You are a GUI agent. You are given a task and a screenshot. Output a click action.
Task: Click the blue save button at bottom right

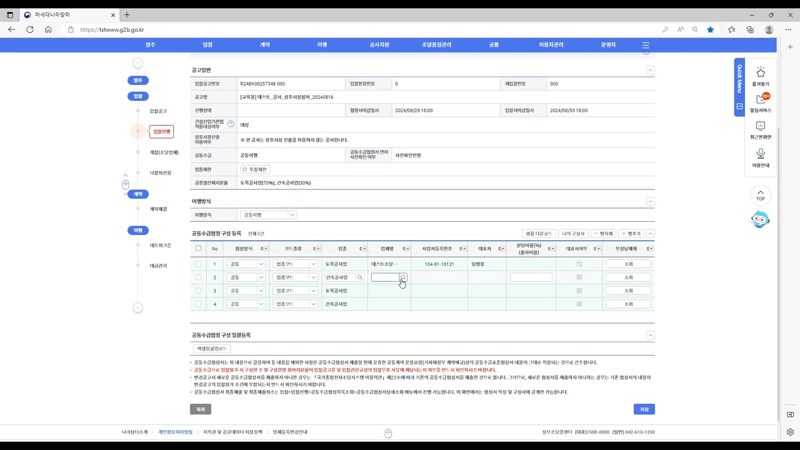(x=644, y=409)
